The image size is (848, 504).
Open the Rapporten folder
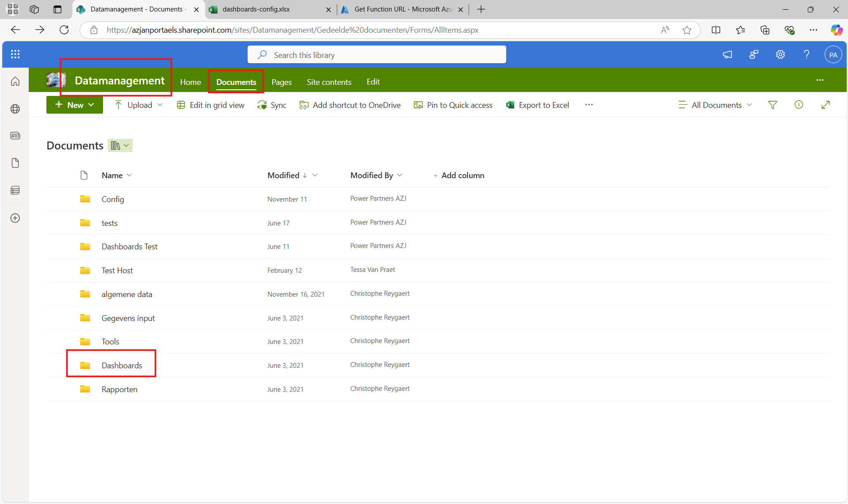click(119, 389)
